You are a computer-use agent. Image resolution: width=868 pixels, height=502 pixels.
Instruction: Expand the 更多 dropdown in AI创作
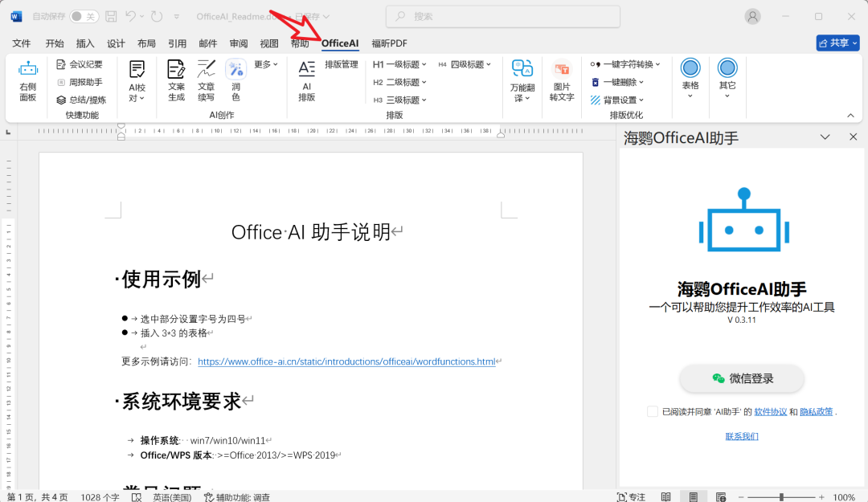tap(266, 65)
